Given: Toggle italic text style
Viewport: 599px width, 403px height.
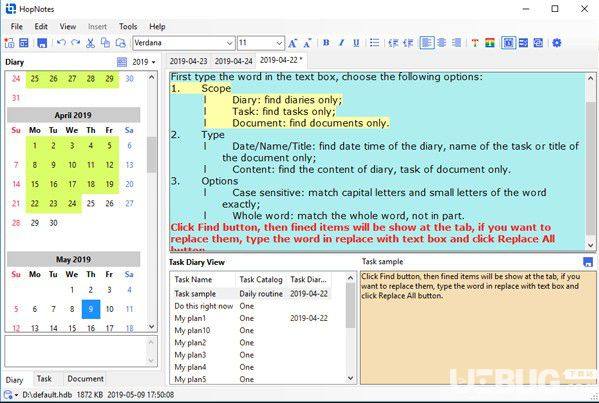Looking at the screenshot, I should tap(341, 43).
